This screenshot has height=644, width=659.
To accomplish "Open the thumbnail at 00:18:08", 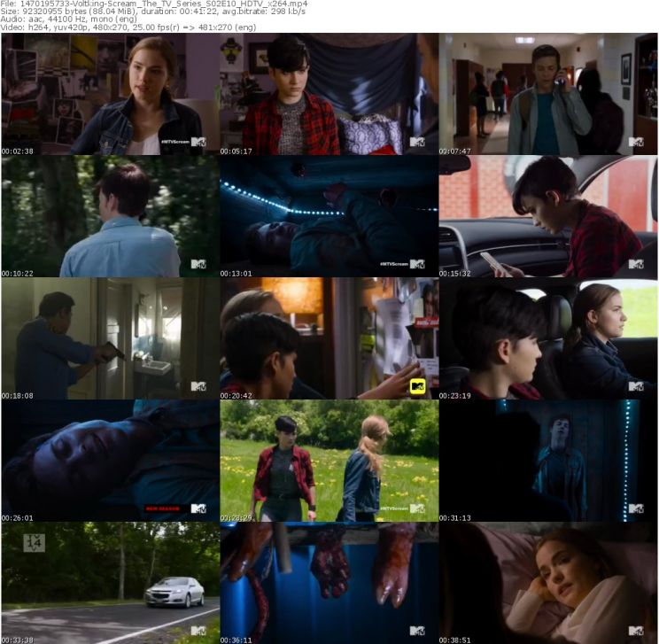I will (110, 338).
